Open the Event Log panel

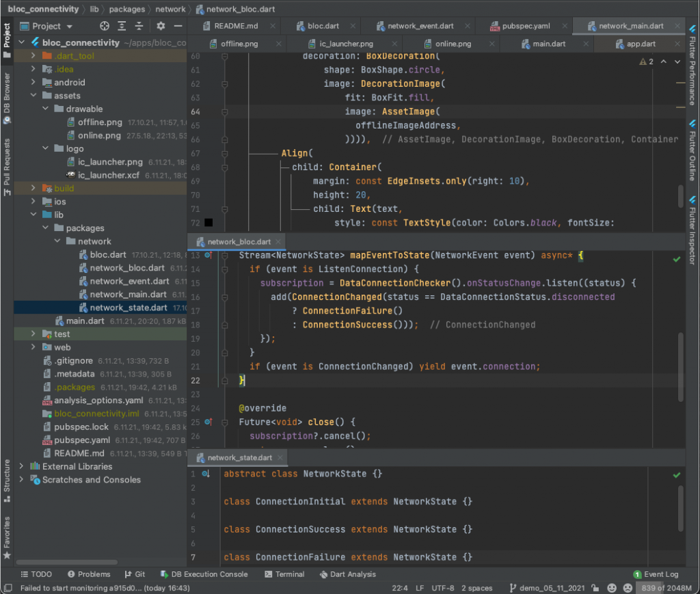tap(656, 574)
